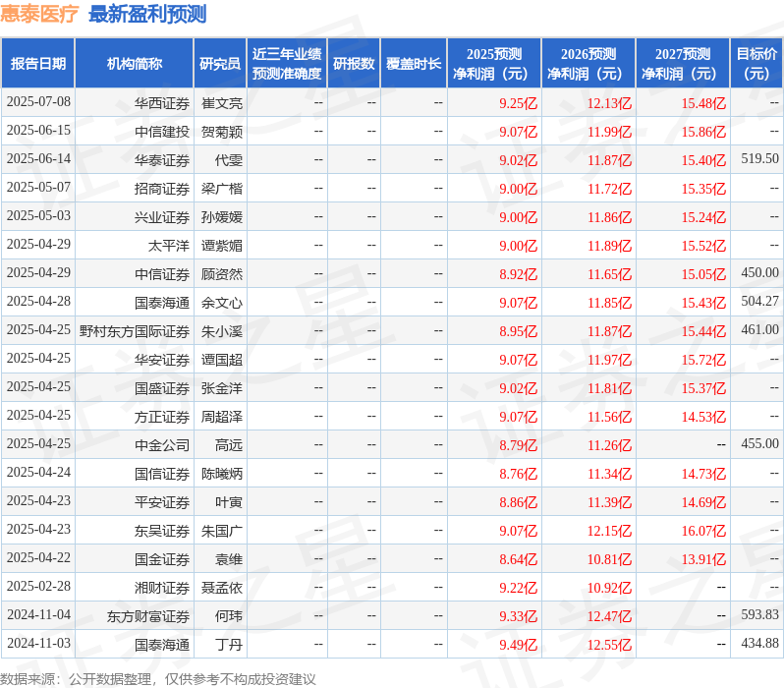Click 2027预测净利润 column header
The width and height of the screenshot is (784, 688).
click(x=683, y=64)
